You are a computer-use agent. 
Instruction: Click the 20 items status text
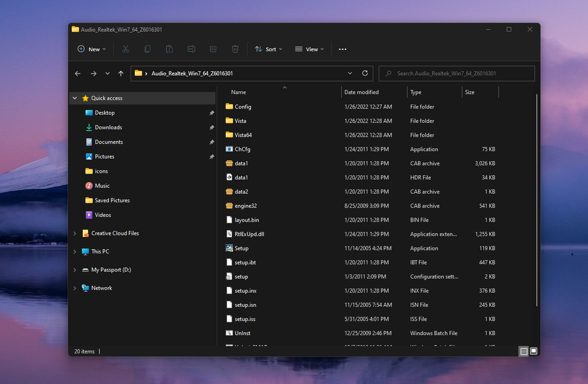[84, 352]
